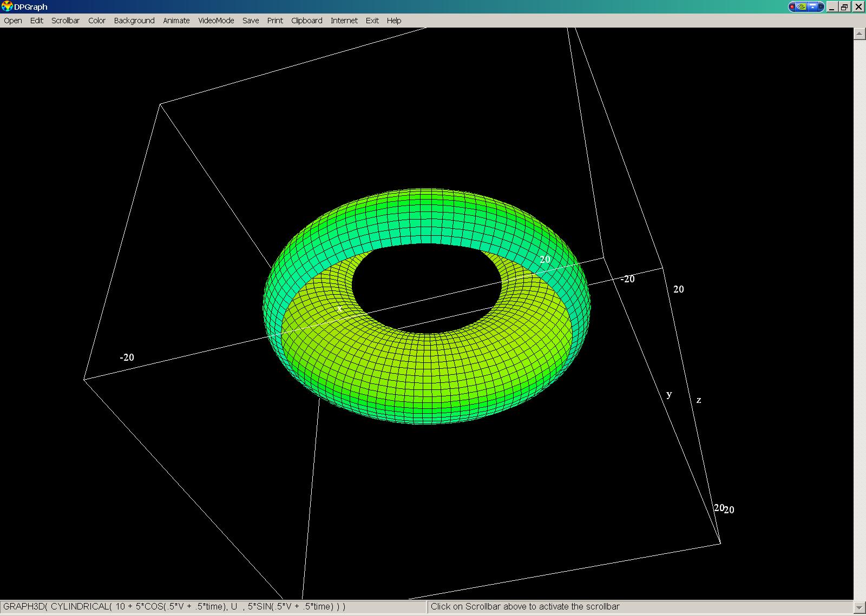The width and height of the screenshot is (866, 616).
Task: Click the green NVIDIA logo button
Action: pos(802,7)
